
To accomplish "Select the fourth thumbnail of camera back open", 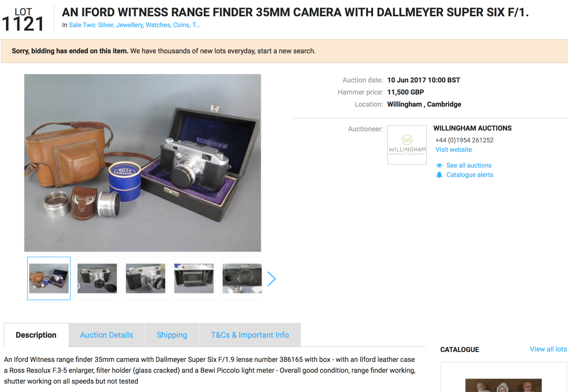I will [194, 278].
